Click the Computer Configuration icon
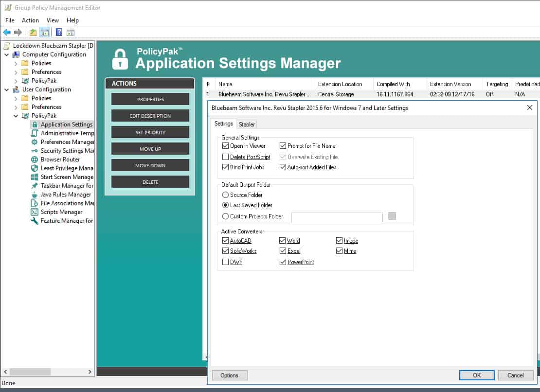The image size is (540, 392). pos(16,54)
